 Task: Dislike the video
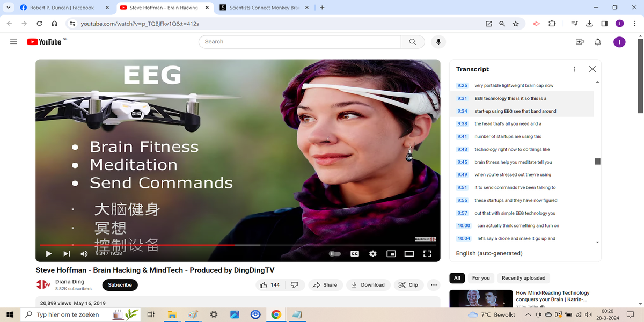click(x=295, y=285)
